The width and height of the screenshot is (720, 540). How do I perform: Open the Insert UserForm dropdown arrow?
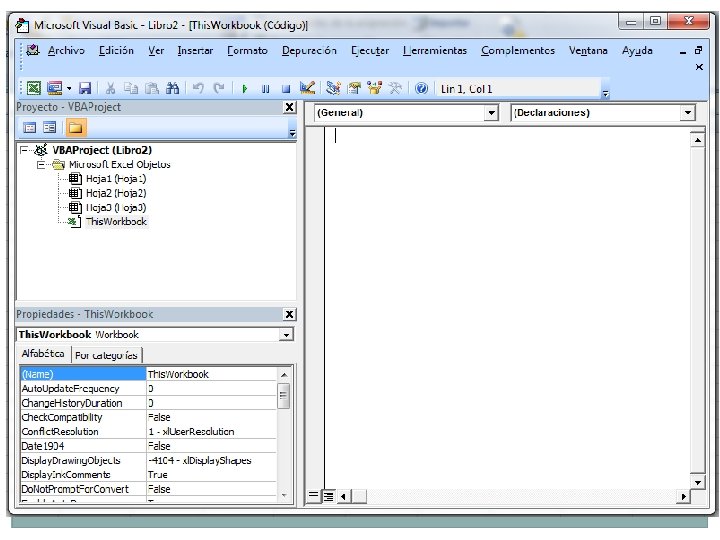(69, 88)
